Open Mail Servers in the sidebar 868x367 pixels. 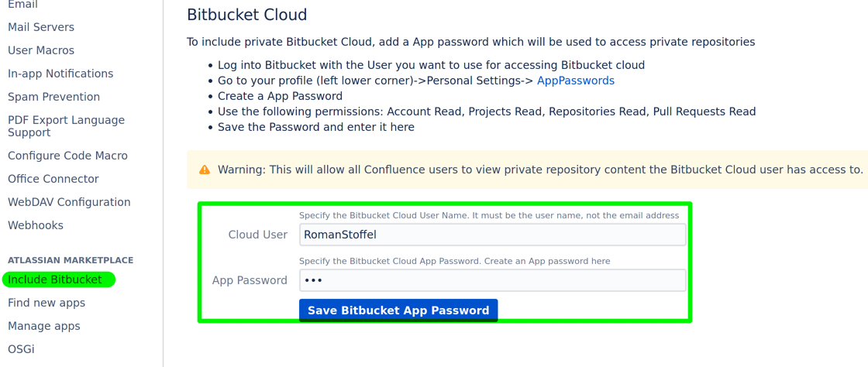(41, 27)
